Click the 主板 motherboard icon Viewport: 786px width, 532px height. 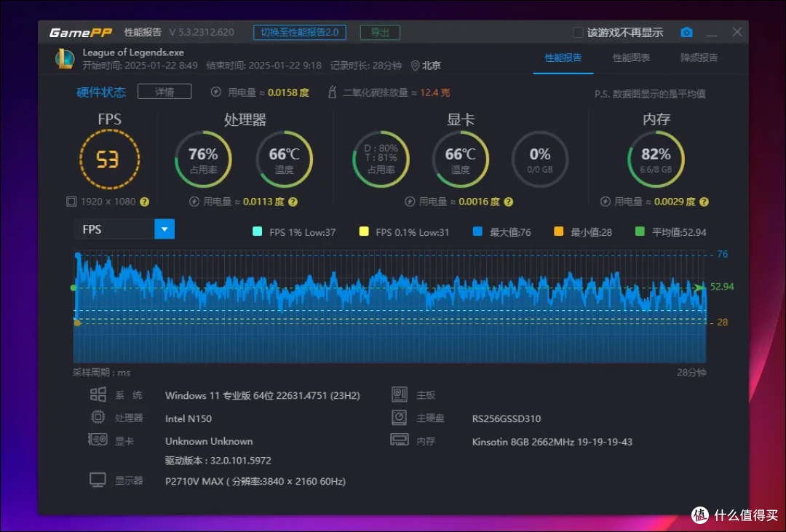pos(399,394)
